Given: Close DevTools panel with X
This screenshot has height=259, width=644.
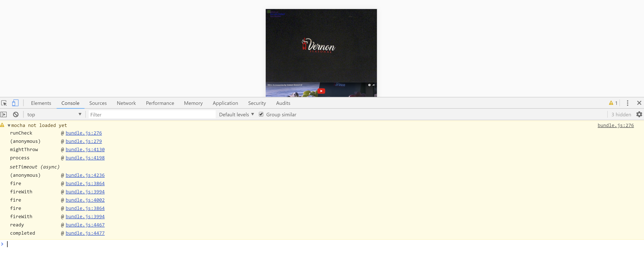Looking at the screenshot, I should click(639, 103).
